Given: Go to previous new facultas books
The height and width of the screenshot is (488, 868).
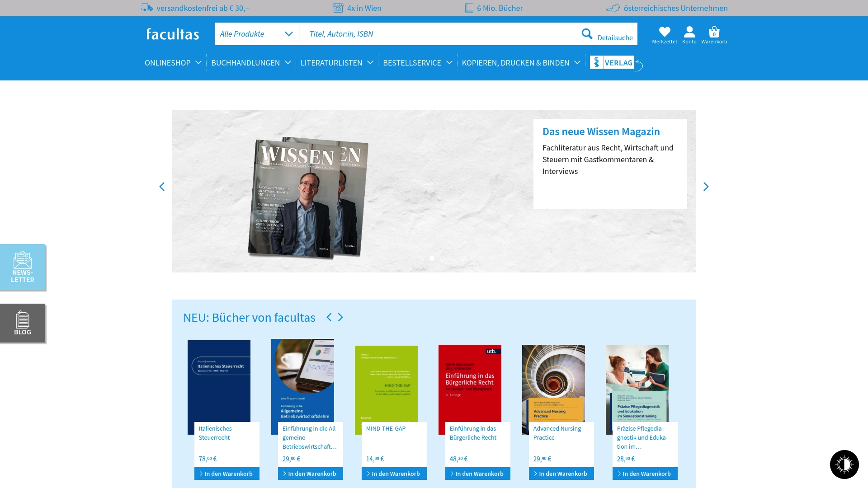Looking at the screenshot, I should (x=329, y=317).
